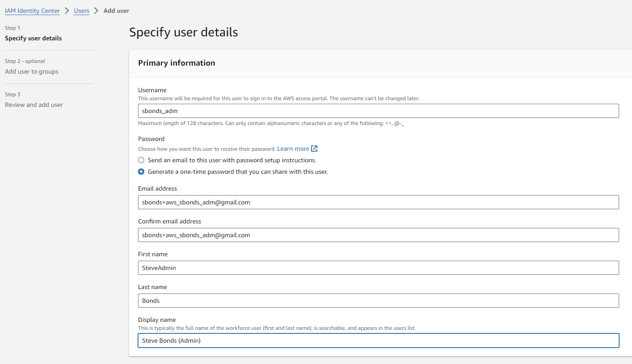Click the breadcrumb chevron after IAM Identity Center
Screen dimensions: 632x364
[x=67, y=11]
